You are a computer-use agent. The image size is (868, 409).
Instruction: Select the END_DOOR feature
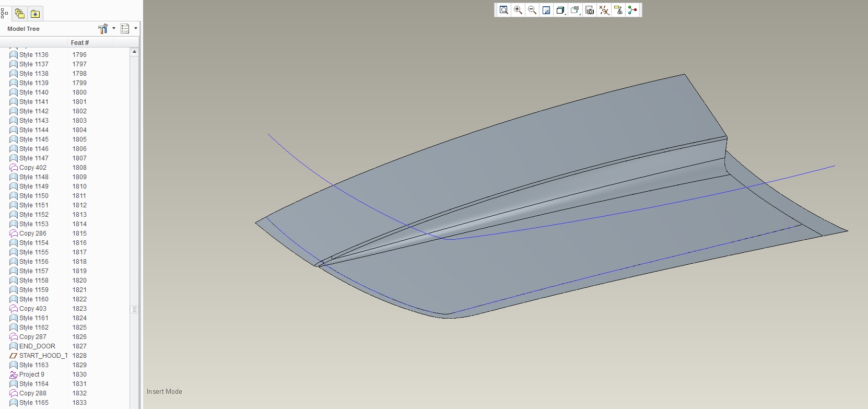click(x=37, y=346)
